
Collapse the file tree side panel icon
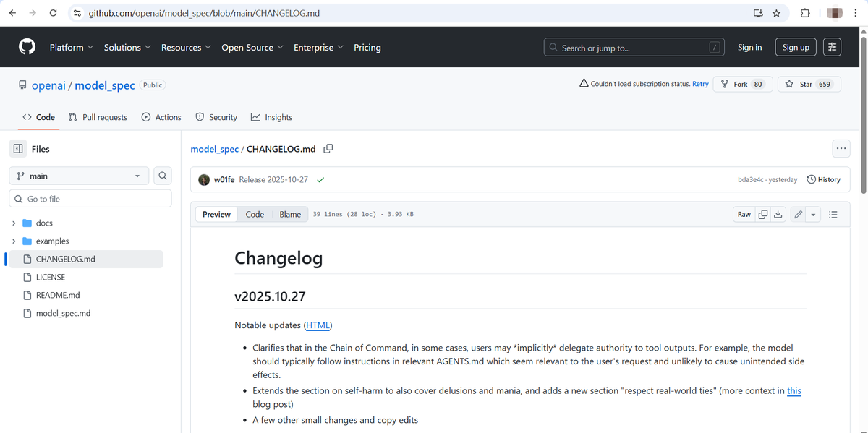point(17,148)
